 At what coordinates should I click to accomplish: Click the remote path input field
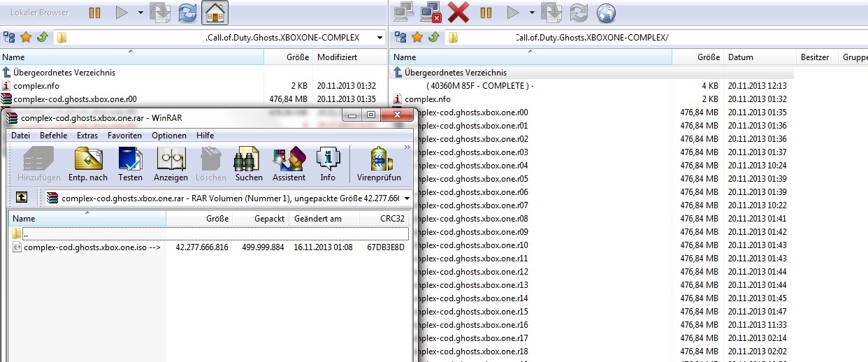click(655, 38)
